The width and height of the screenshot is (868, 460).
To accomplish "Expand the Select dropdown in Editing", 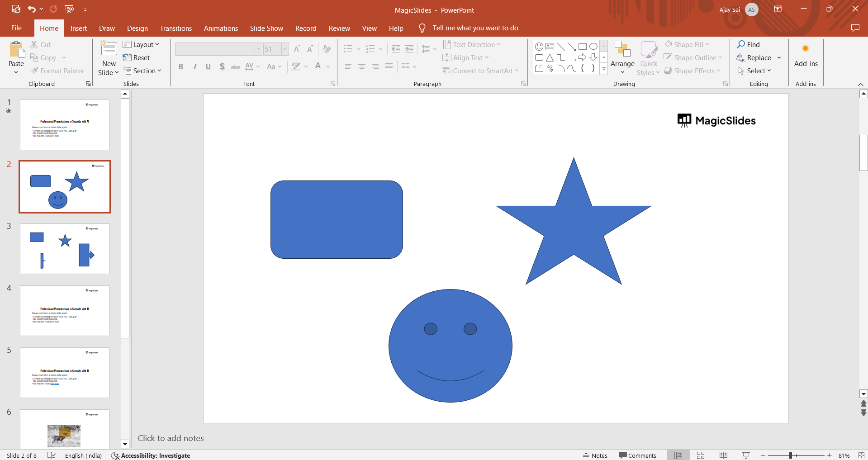I will [755, 71].
